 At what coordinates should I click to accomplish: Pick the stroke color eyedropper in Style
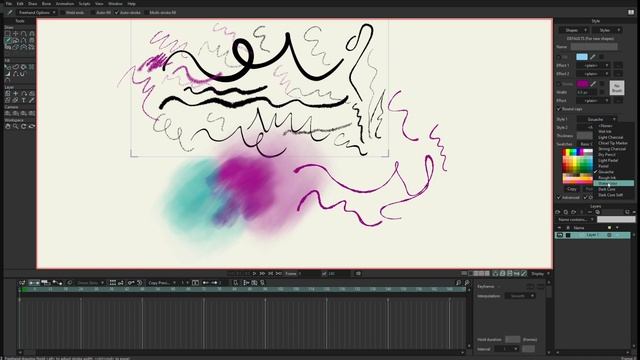pos(593,84)
